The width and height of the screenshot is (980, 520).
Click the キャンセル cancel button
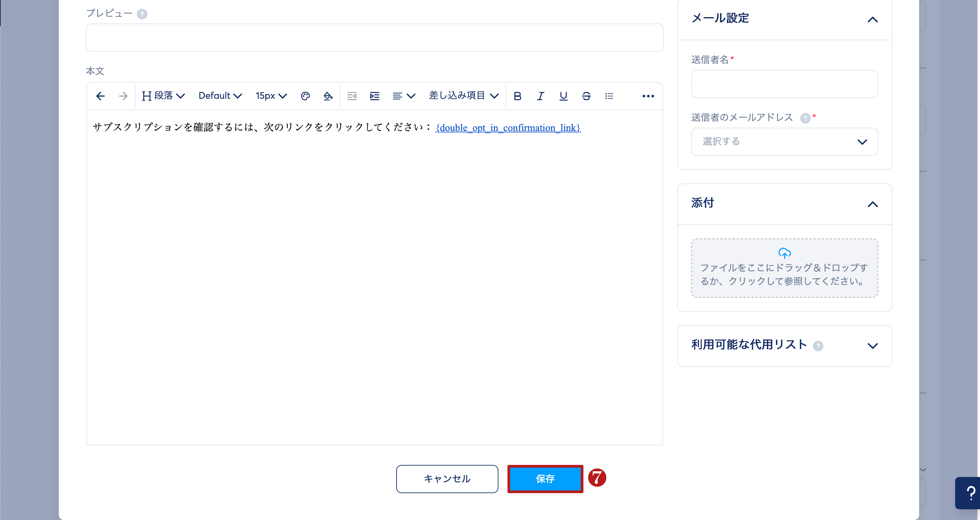point(447,479)
